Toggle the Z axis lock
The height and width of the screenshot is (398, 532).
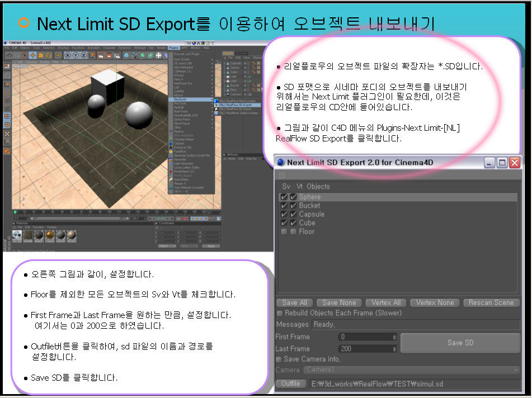click(x=83, y=55)
